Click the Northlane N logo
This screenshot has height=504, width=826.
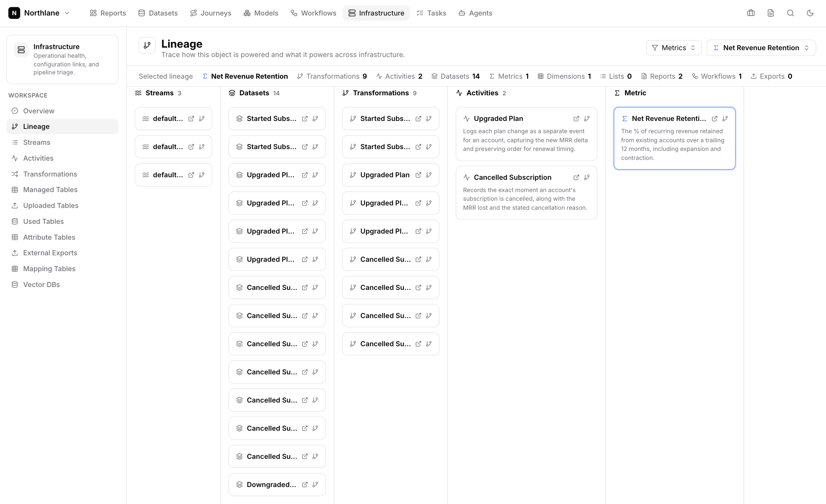click(x=14, y=13)
